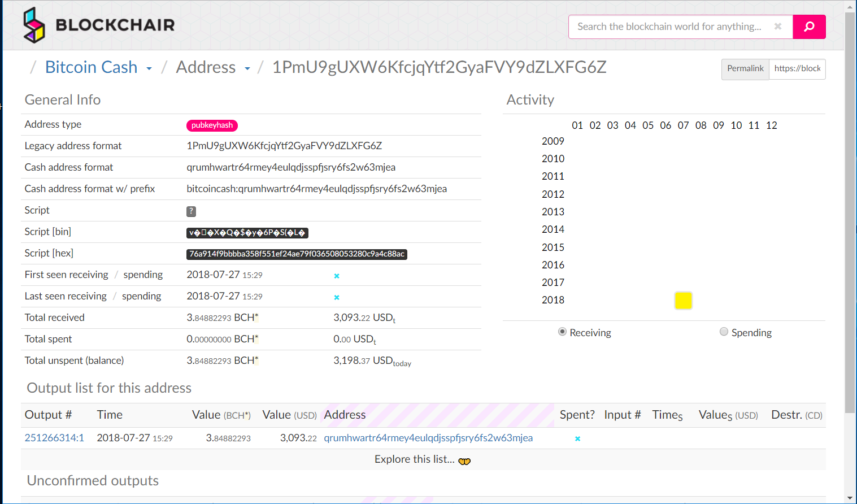Image resolution: width=857 pixels, height=504 pixels.
Task: Click the scrollbar up arrow
Action: coord(850,7)
